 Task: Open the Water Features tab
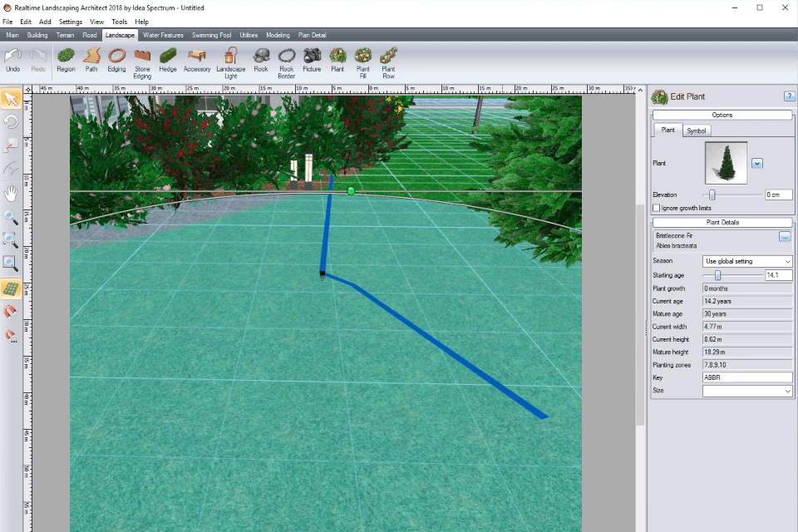coord(163,35)
